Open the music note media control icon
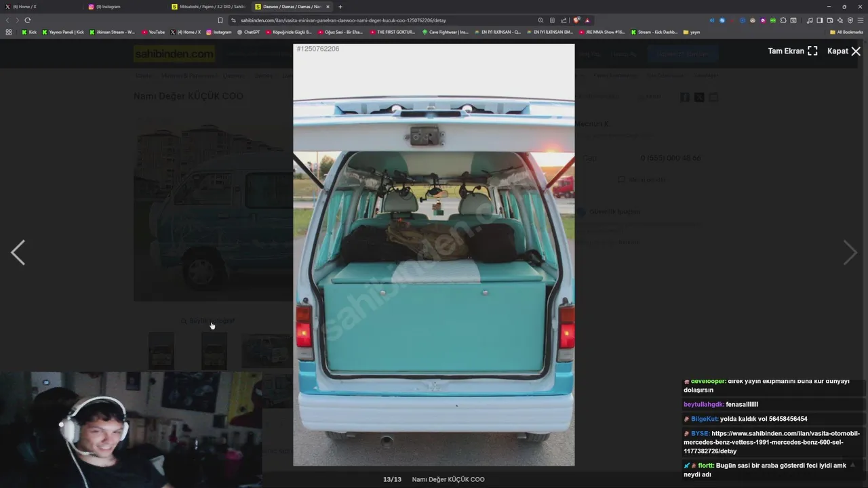Viewport: 868px width, 488px height. 810,20
